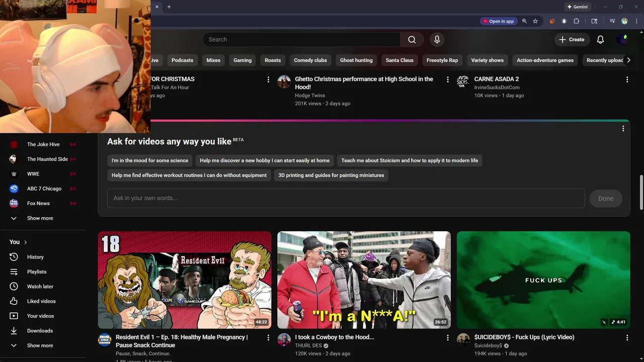Start voice search with the microphone icon
The height and width of the screenshot is (362, 644).
(437, 40)
